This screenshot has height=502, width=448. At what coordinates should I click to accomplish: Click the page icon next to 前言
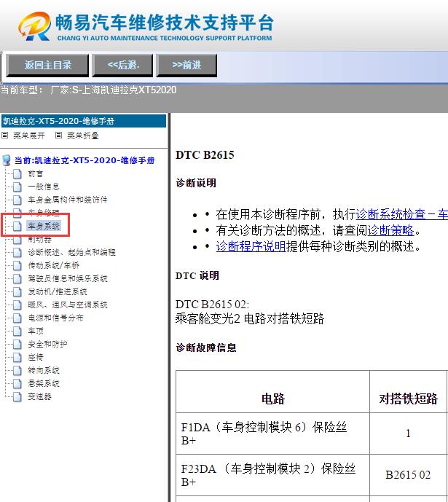(x=17, y=174)
